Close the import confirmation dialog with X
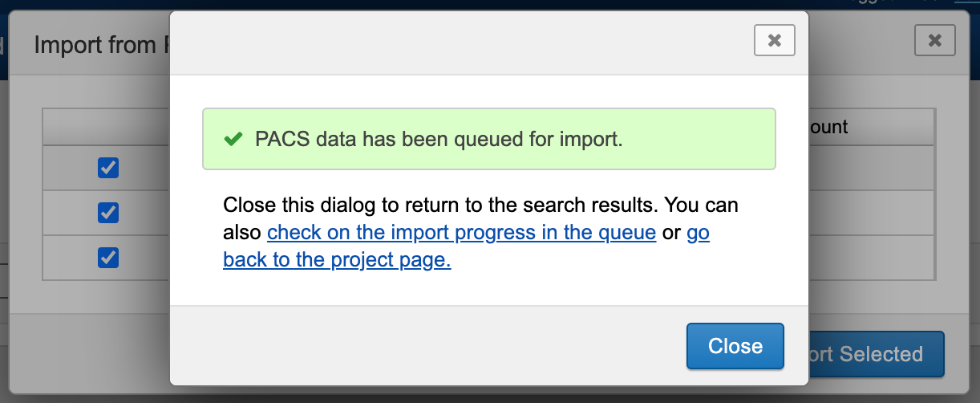 pos(774,41)
